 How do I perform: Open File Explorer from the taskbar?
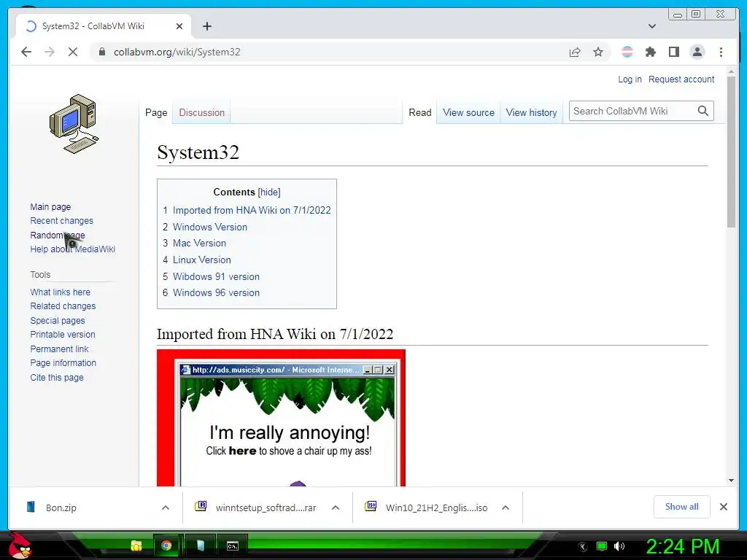point(136,545)
